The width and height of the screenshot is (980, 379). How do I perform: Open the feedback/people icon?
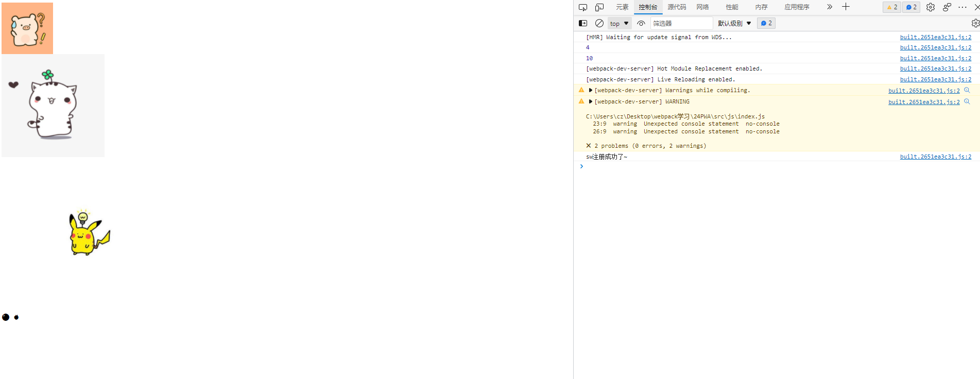coord(947,7)
